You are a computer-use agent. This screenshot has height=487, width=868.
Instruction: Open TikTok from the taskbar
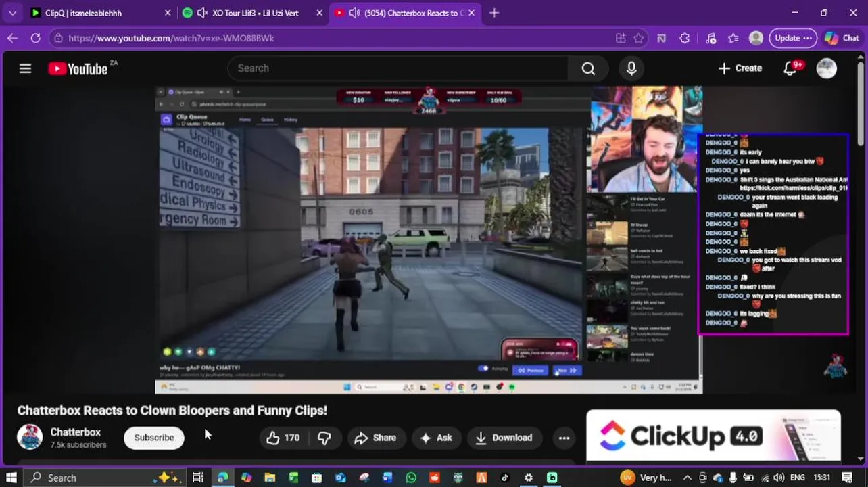coord(505,478)
